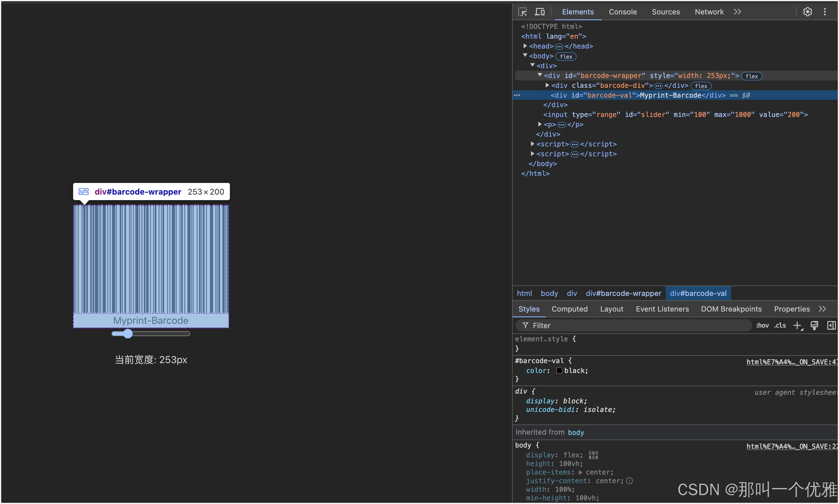Image resolution: width=839 pixels, height=504 pixels.
Task: Open DevTools three-dot customize menu
Action: point(825,12)
